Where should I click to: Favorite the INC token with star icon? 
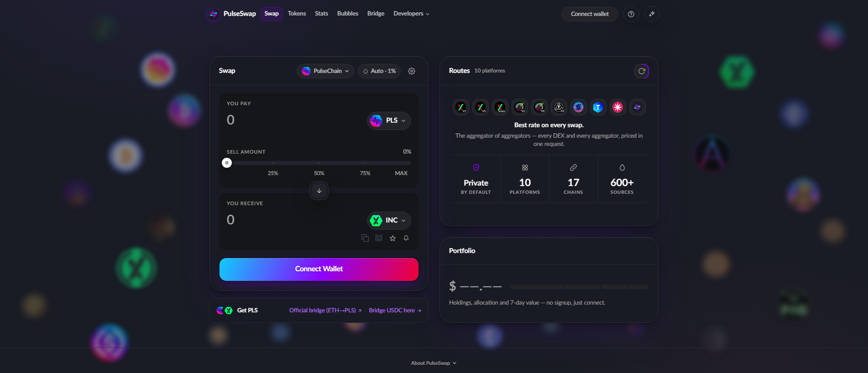[x=392, y=238]
